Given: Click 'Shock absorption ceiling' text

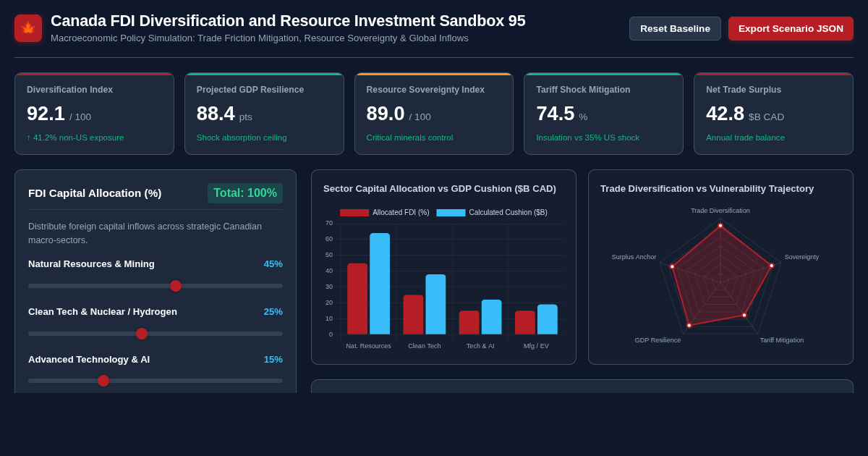Looking at the screenshot, I should pyautogui.click(x=242, y=138).
